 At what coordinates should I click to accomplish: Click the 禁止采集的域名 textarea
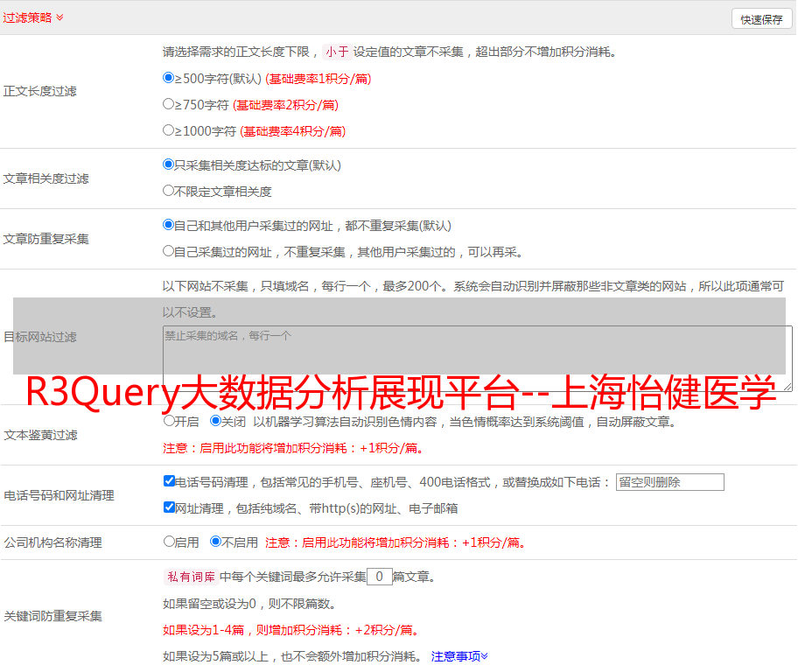tap(478, 359)
